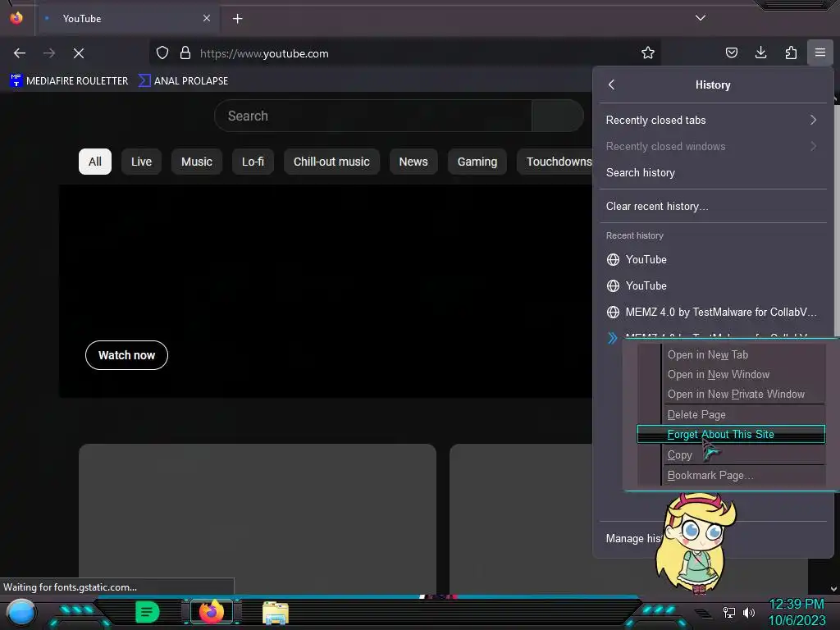This screenshot has height=630, width=840.
Task: Select the Music filter chip
Action: [197, 162]
